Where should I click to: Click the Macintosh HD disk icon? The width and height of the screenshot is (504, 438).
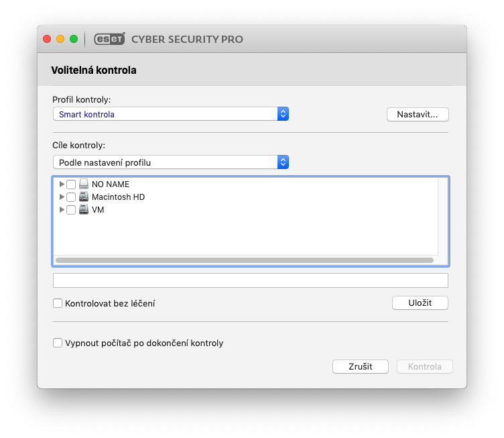pyautogui.click(x=84, y=197)
